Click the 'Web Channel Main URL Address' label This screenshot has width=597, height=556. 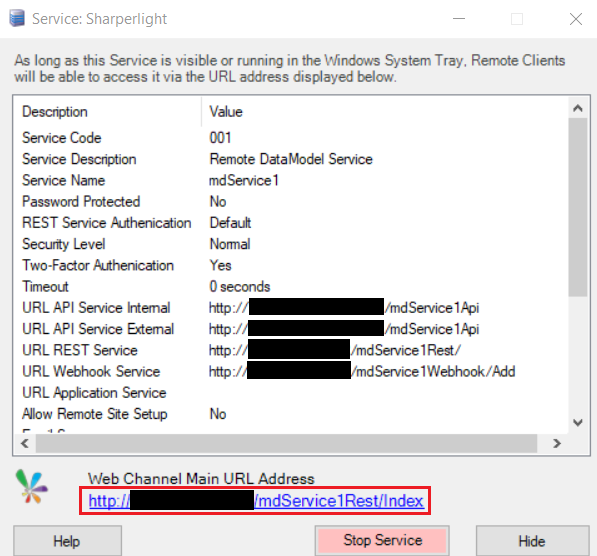[201, 479]
